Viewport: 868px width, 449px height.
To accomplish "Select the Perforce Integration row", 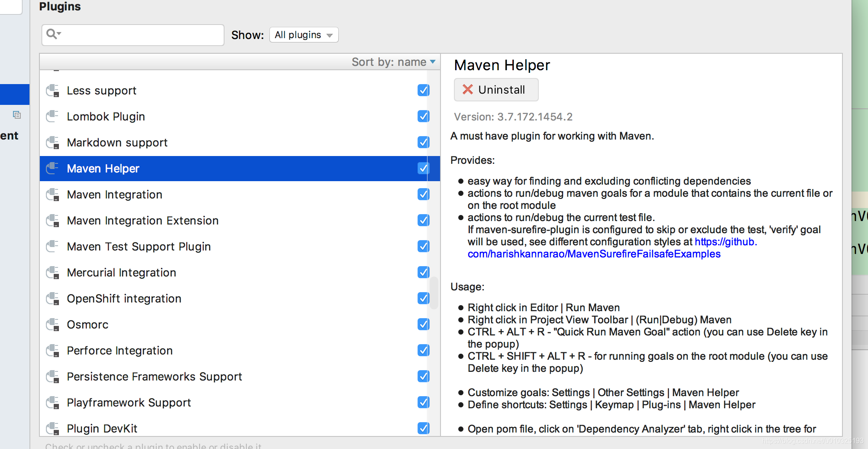I will click(x=240, y=351).
